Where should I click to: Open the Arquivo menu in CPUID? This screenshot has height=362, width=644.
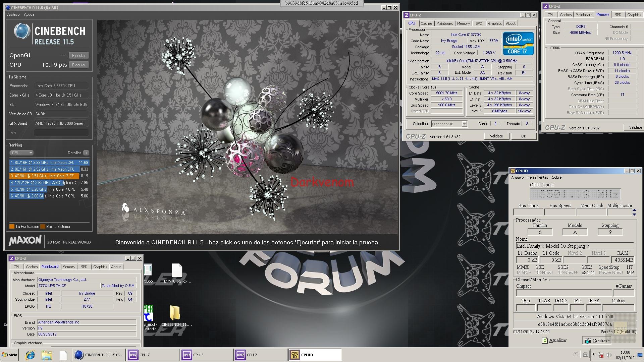click(518, 177)
